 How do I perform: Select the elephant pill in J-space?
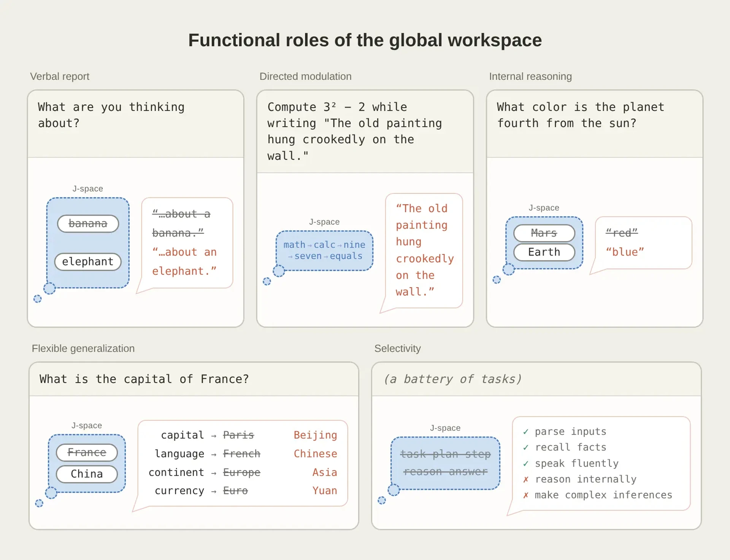click(x=88, y=262)
